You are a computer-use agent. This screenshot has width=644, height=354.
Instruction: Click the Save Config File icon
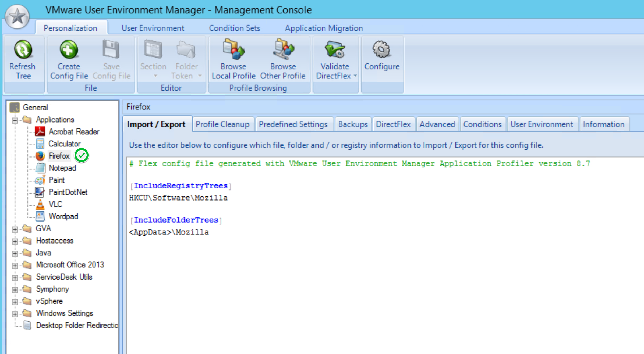[111, 49]
